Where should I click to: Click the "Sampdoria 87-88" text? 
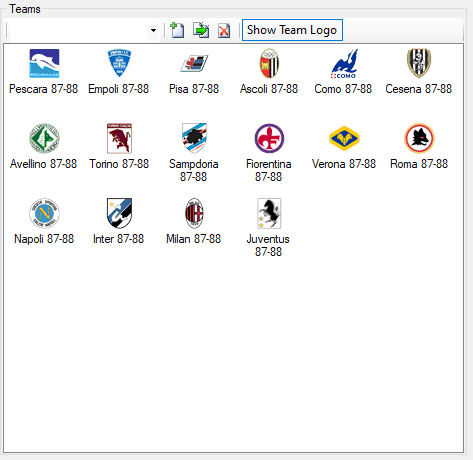click(194, 170)
